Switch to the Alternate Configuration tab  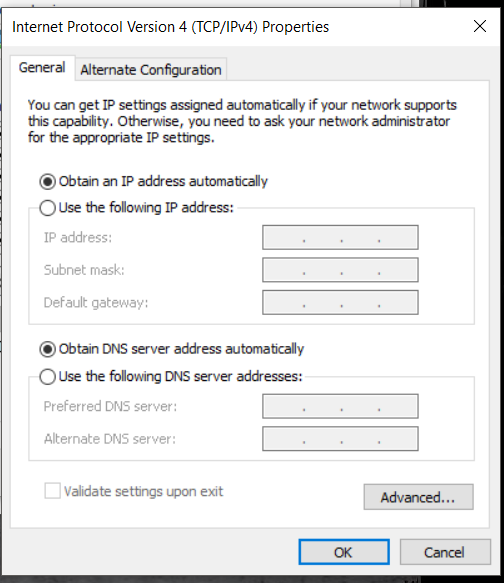pyautogui.click(x=151, y=70)
